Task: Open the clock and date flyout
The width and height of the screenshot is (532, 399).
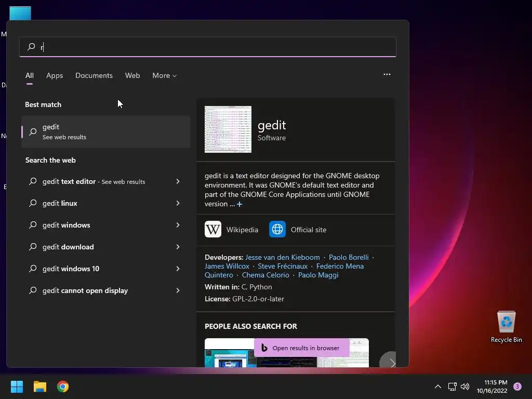Action: tap(492, 387)
